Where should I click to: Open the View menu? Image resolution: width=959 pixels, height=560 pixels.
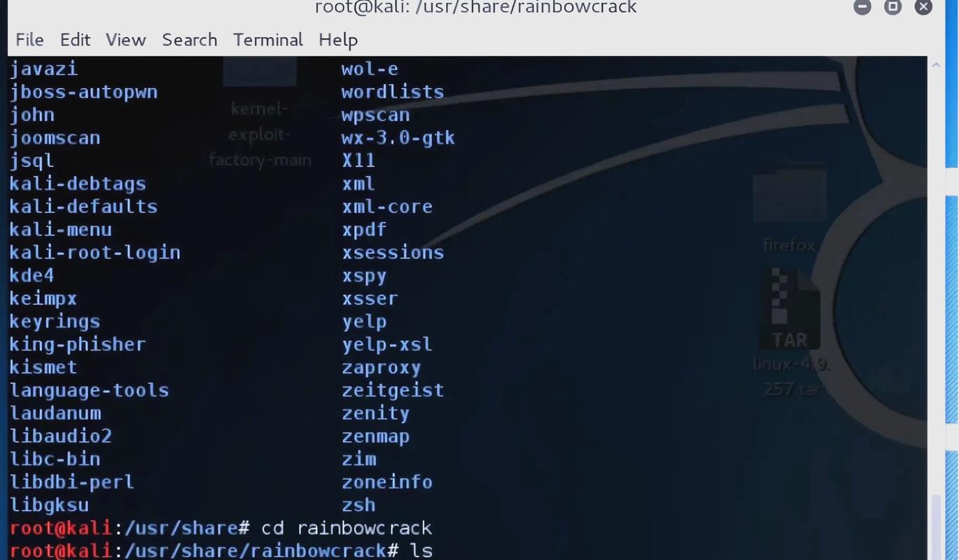click(126, 40)
